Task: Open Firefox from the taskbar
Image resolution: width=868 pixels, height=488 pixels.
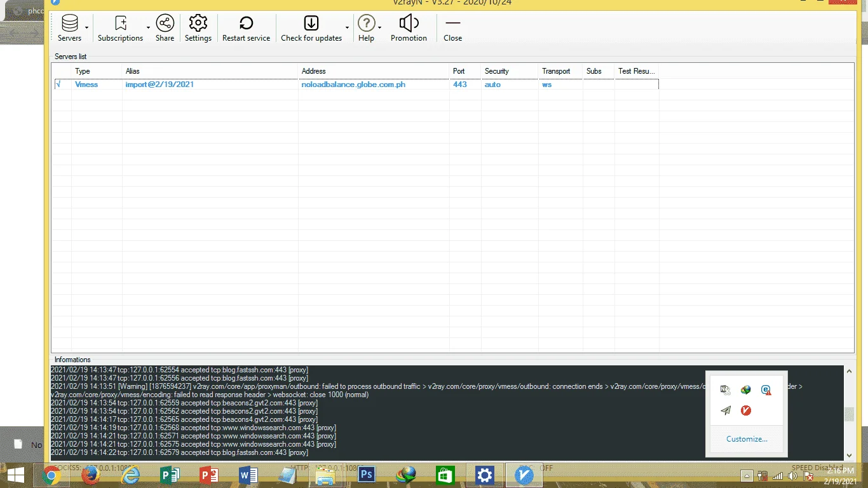Action: 91,475
